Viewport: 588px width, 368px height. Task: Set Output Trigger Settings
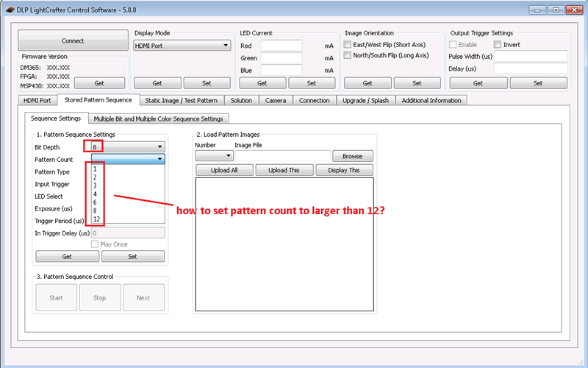click(x=538, y=83)
